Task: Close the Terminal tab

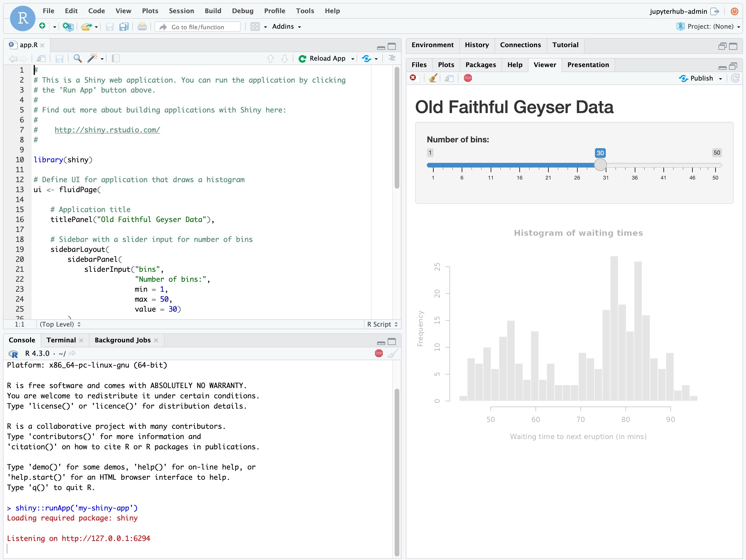Action: click(x=81, y=340)
